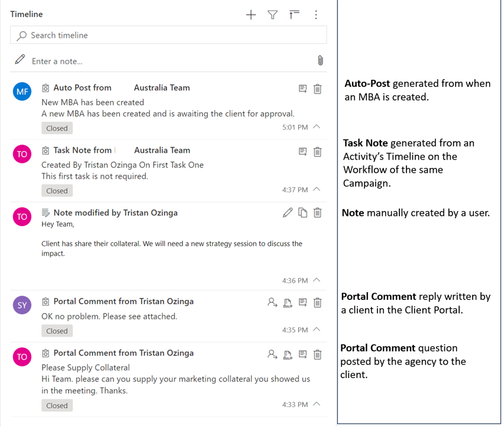Image resolution: width=504 pixels, height=426 pixels.
Task: Click the sort timeline records icon
Action: (x=294, y=15)
